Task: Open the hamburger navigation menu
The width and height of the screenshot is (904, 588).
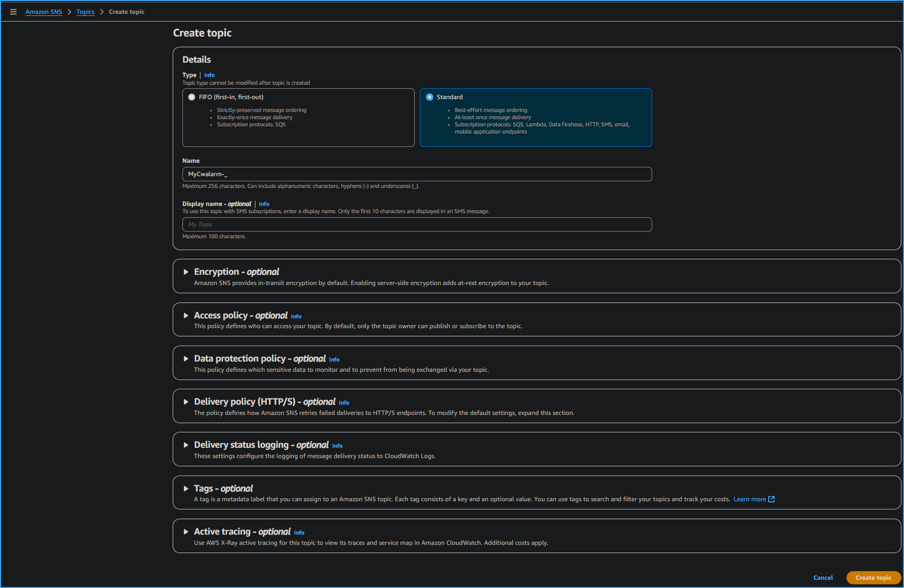Action: 13,12
